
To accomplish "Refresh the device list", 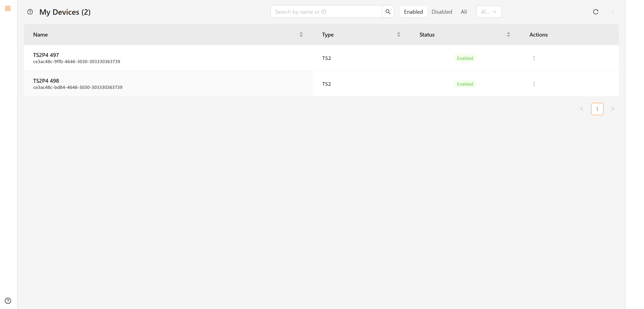I will point(596,12).
